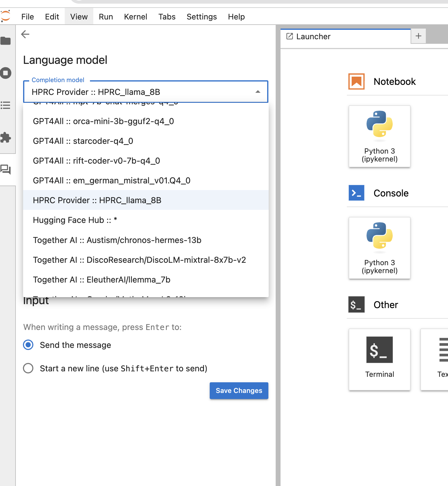Collapse the Completion model dropdown arrow
This screenshot has width=448, height=486.
coord(258,92)
